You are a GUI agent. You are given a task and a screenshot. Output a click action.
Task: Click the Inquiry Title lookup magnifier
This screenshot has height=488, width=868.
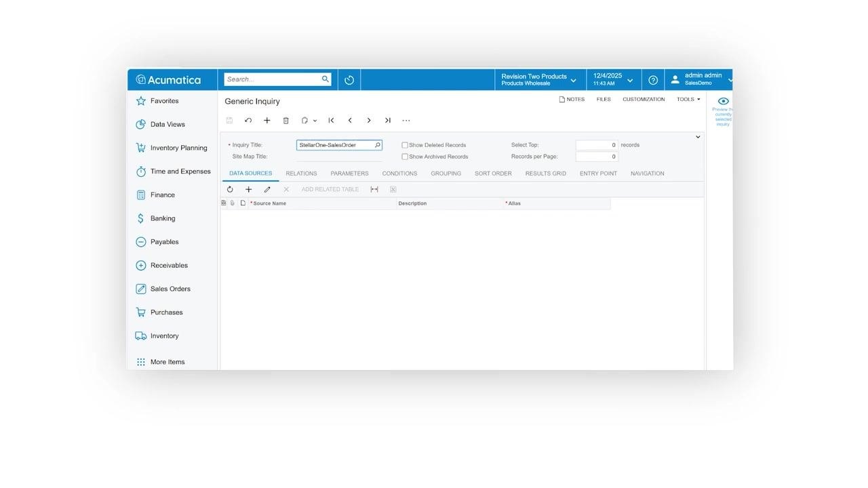[x=378, y=145]
